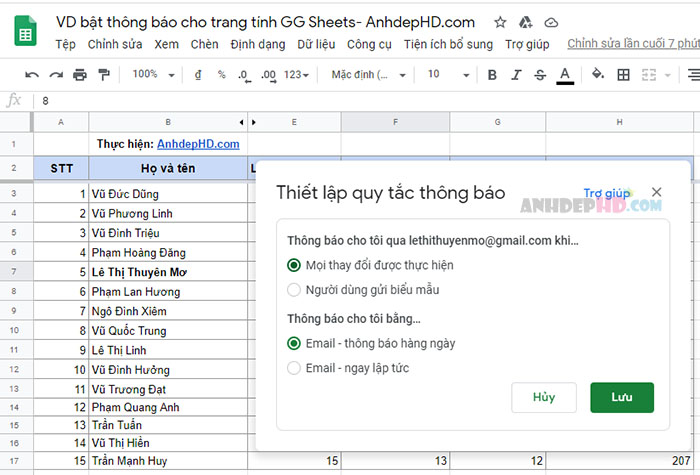The height and width of the screenshot is (475, 700).
Task: Open the Chèn menu
Action: tap(204, 44)
